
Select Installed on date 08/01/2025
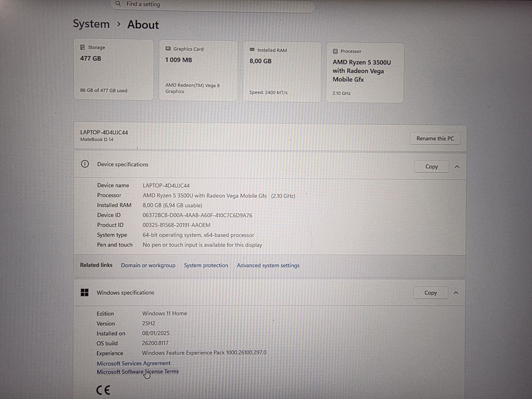[x=156, y=333]
